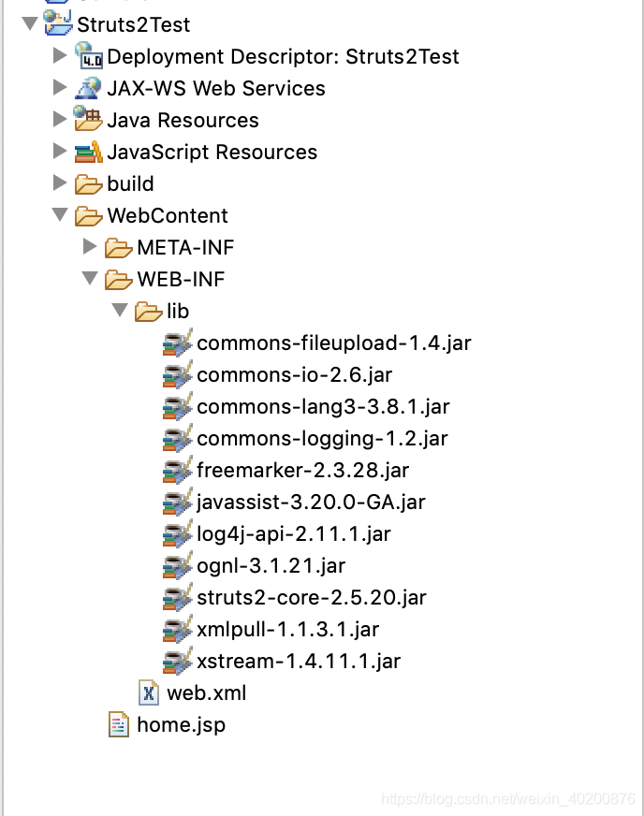The height and width of the screenshot is (816, 644).
Task: Click the commons-fileupload-1.4.jar icon
Action: [179, 342]
